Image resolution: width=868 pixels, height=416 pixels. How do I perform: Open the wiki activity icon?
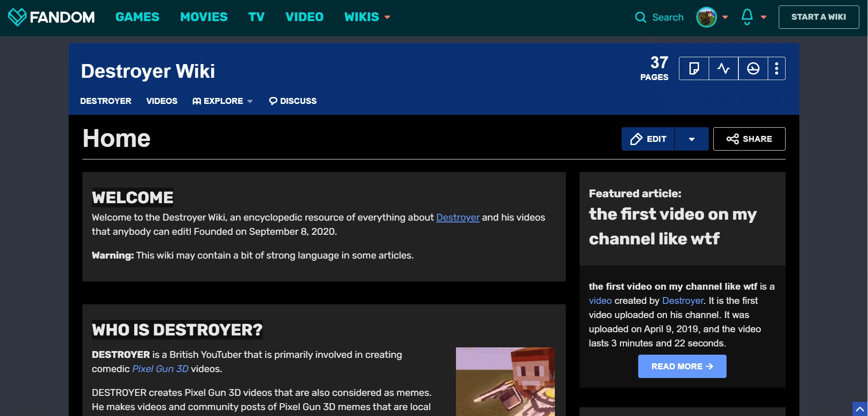coord(723,69)
